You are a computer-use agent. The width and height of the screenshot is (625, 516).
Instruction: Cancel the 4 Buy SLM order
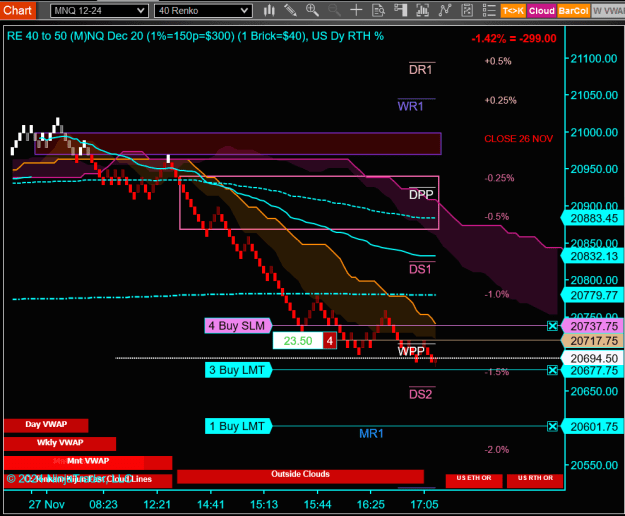552,326
